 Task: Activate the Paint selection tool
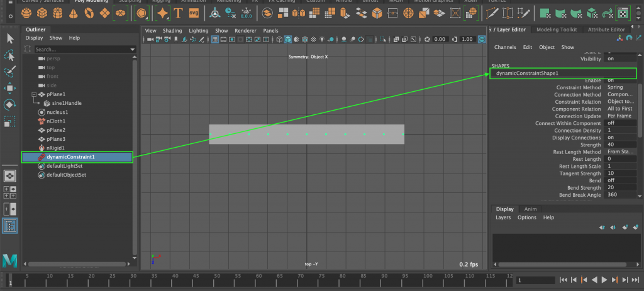click(10, 72)
